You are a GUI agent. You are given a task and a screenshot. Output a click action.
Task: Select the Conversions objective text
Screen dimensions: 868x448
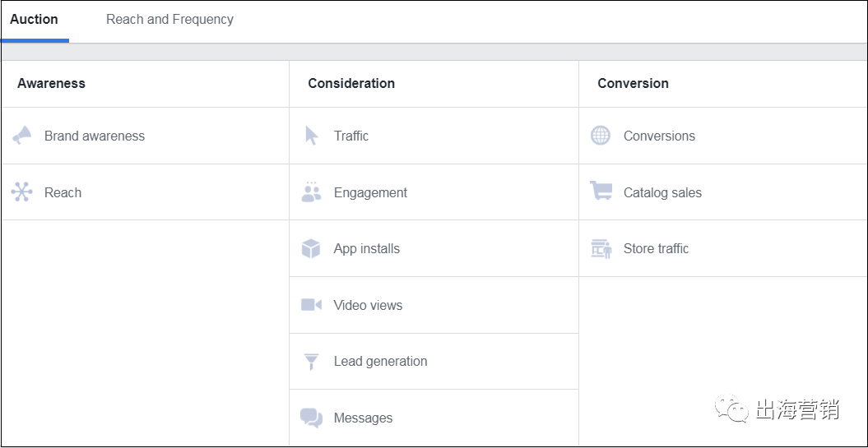[659, 136]
